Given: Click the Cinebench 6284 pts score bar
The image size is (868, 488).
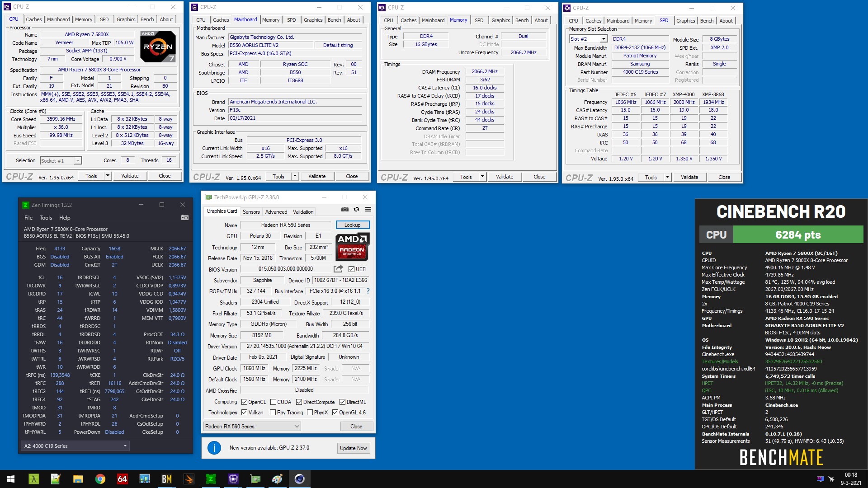Looking at the screenshot, I should point(798,235).
